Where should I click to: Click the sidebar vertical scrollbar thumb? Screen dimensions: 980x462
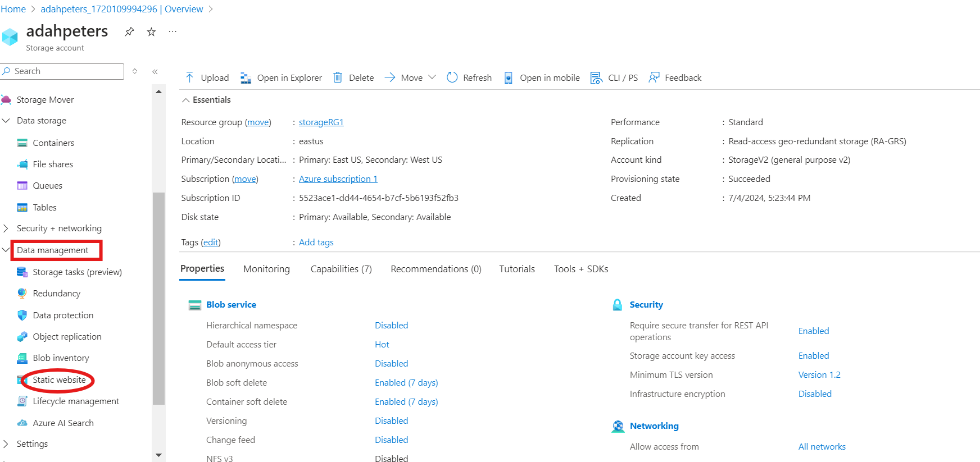pos(158,298)
